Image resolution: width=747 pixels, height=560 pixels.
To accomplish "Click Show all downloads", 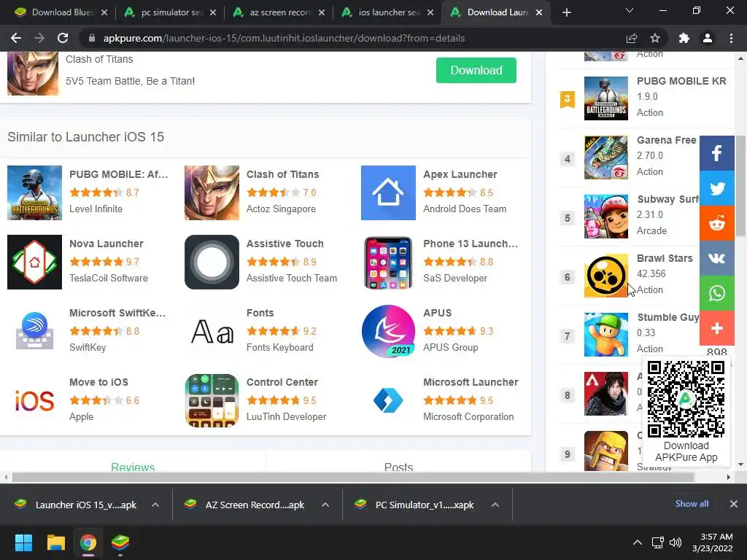I will tap(692, 504).
